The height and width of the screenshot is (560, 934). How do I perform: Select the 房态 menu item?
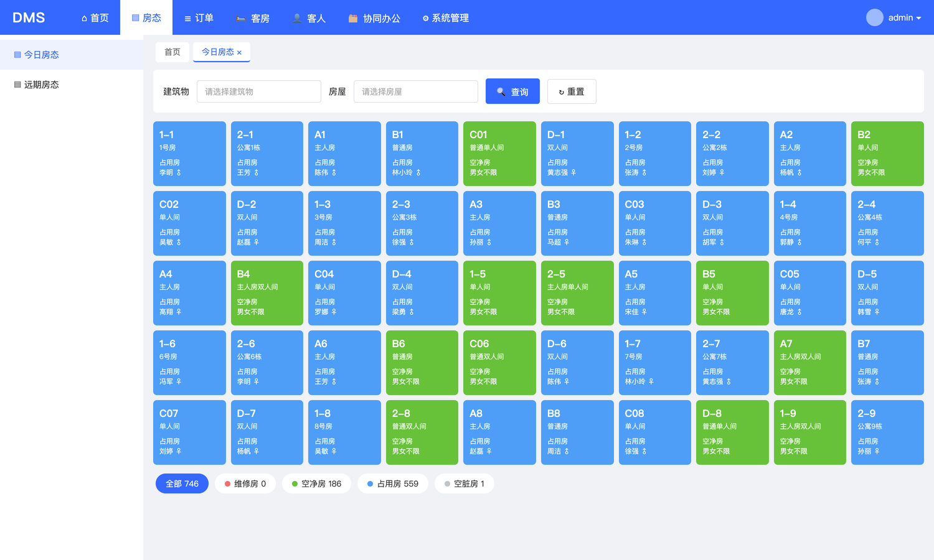[146, 18]
